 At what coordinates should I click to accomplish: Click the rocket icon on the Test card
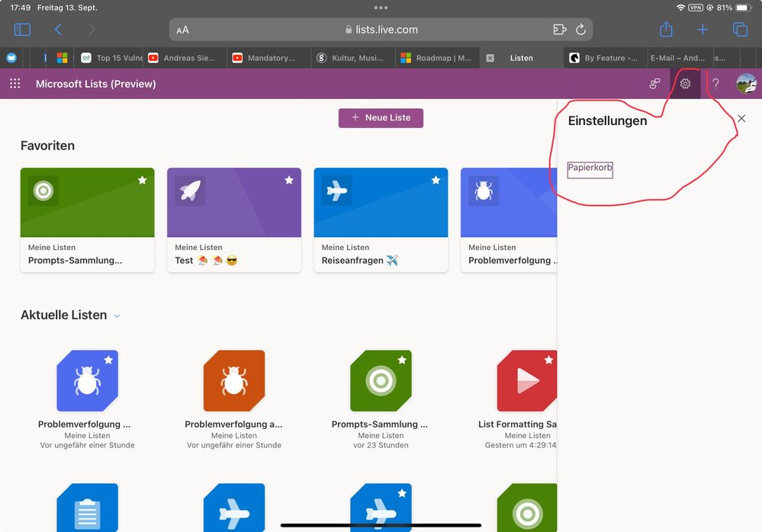pos(190,191)
